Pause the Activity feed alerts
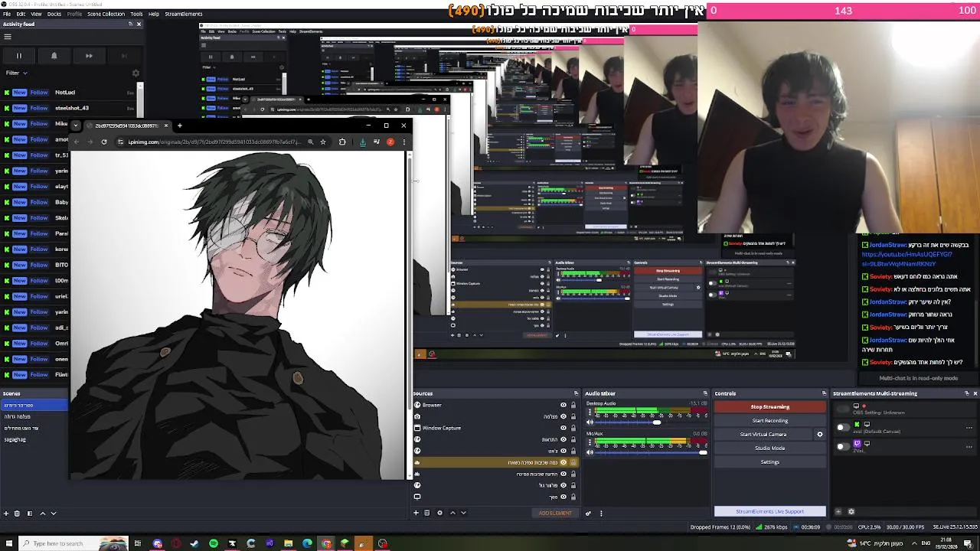The image size is (980, 551). (19, 56)
